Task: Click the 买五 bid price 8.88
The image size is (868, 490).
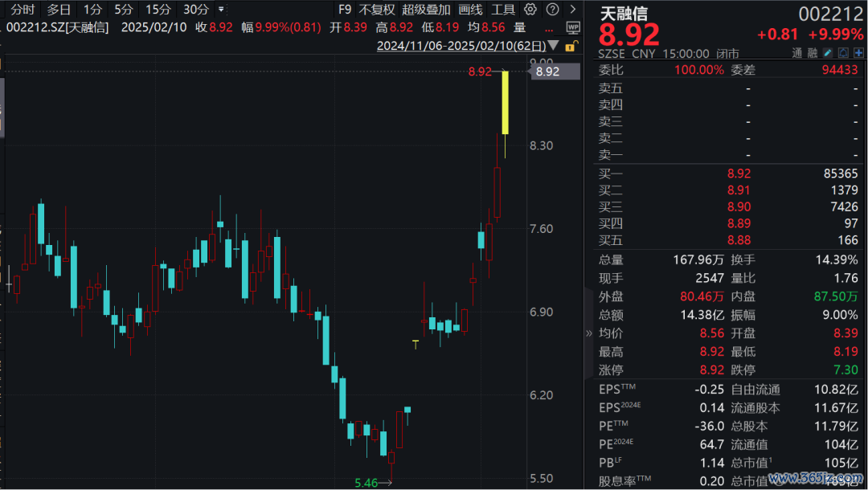Action: pos(739,240)
